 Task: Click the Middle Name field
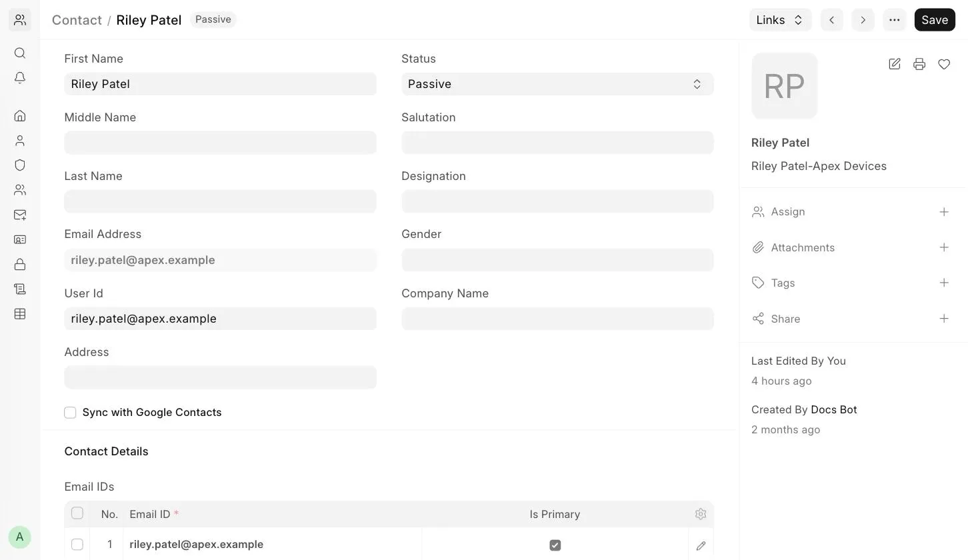pyautogui.click(x=220, y=143)
